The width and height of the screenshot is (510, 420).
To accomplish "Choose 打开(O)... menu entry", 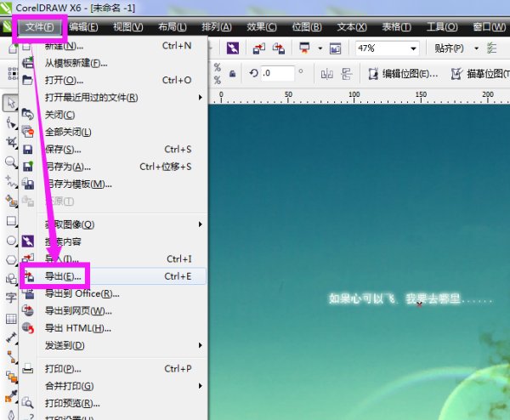I will (113, 80).
